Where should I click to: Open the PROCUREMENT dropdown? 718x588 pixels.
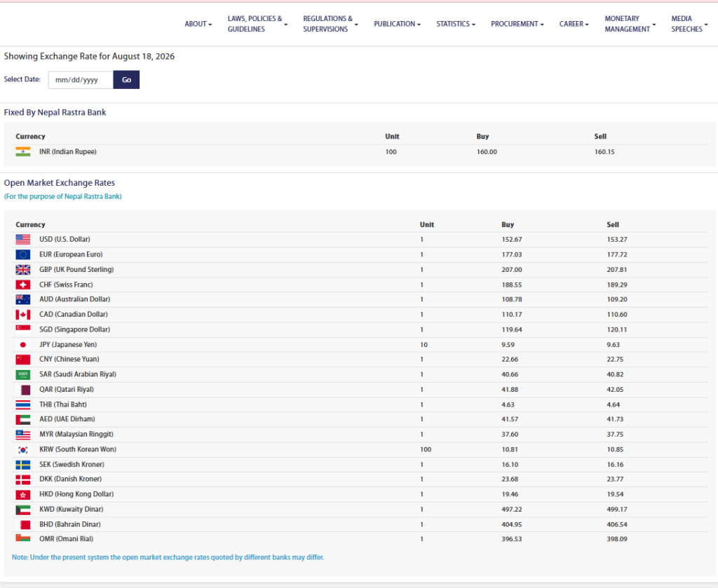(x=517, y=24)
